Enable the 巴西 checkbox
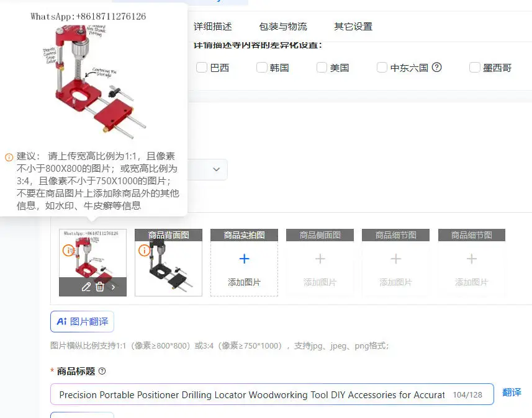This screenshot has height=418, width=532. [x=202, y=68]
